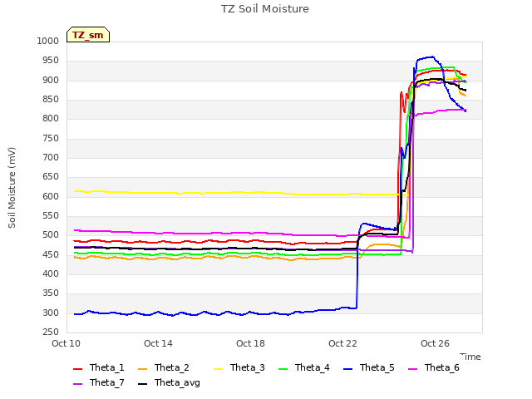Click the blue Theta_5 legend color marker

point(347,369)
